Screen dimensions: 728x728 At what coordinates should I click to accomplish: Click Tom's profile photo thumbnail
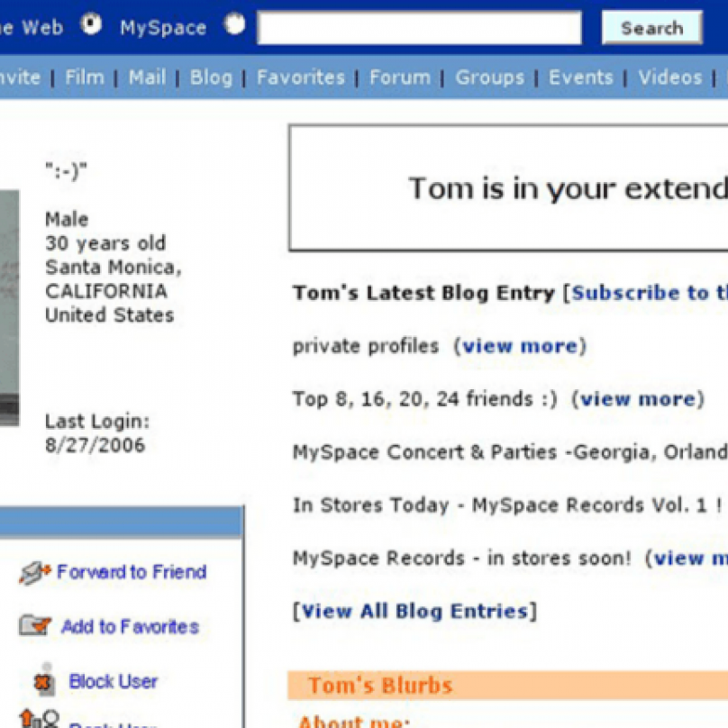10,307
